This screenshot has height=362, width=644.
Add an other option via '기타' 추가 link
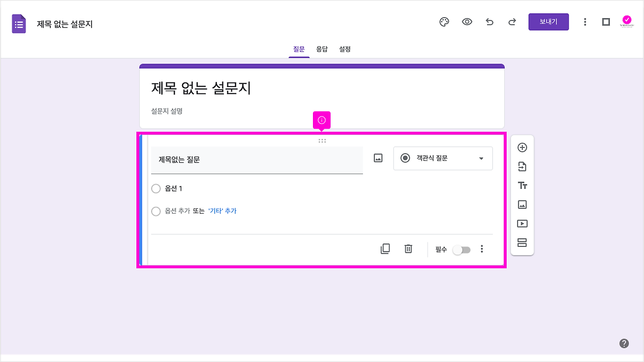point(223,211)
